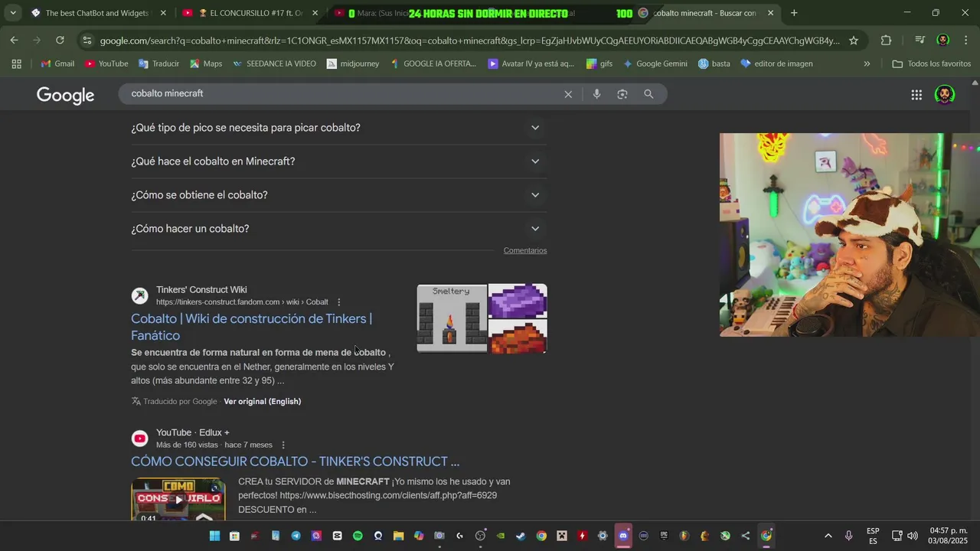The width and height of the screenshot is (980, 551).
Task: Click the Google logo
Action: point(66,95)
